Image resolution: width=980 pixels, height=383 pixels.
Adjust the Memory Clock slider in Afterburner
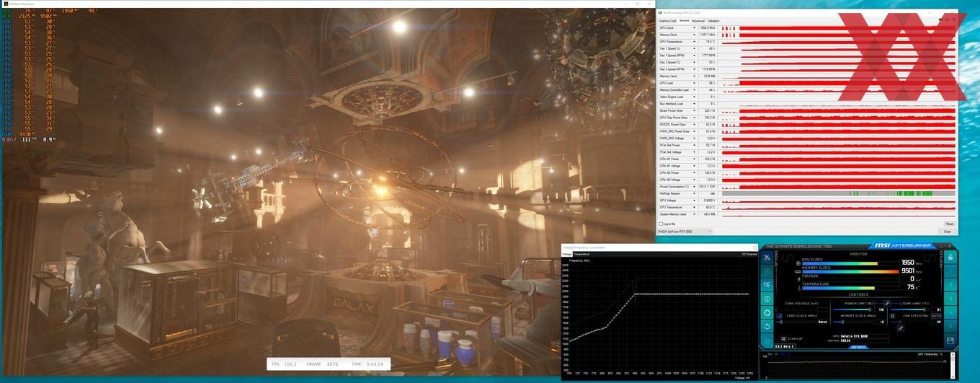tap(852, 322)
